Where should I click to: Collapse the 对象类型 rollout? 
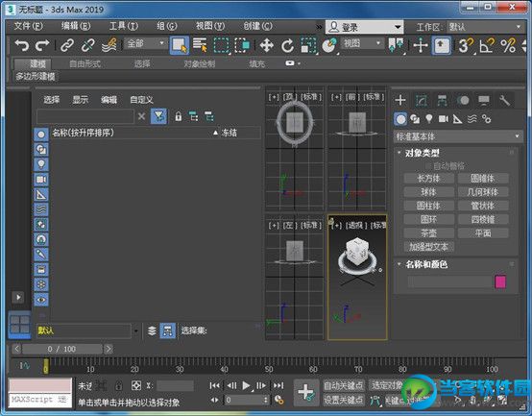point(423,153)
